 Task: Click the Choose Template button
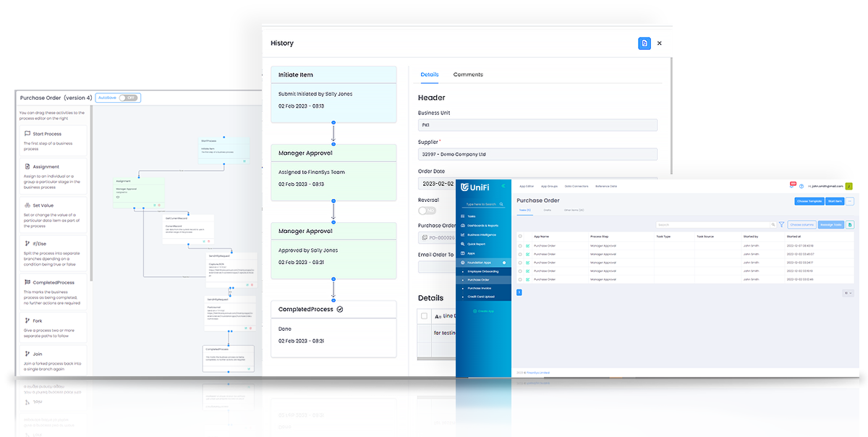click(x=808, y=201)
